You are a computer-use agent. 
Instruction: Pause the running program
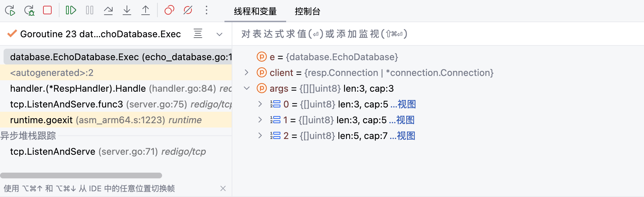pos(90,10)
